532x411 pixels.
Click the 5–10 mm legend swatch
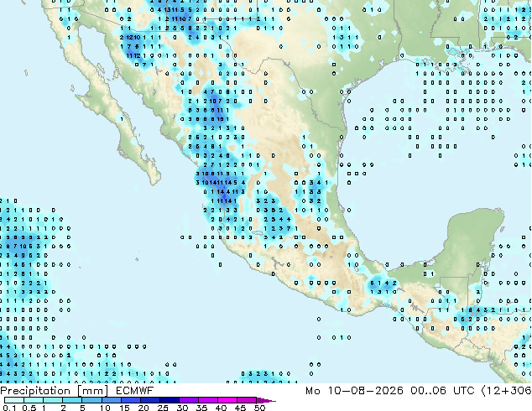click(91, 400)
